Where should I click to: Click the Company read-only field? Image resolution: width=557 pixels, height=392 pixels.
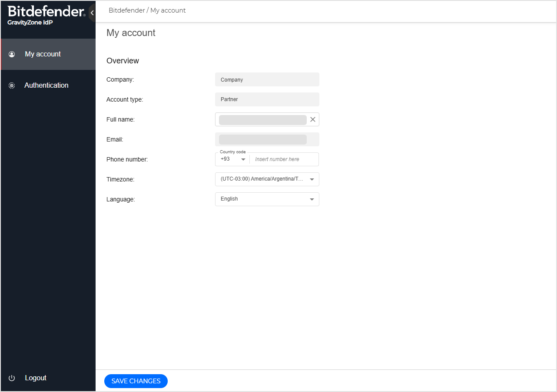tap(267, 79)
